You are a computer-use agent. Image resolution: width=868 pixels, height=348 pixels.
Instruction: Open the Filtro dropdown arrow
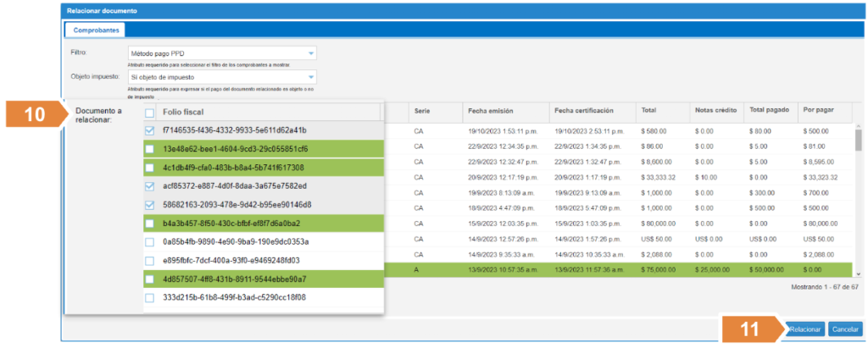click(x=310, y=54)
